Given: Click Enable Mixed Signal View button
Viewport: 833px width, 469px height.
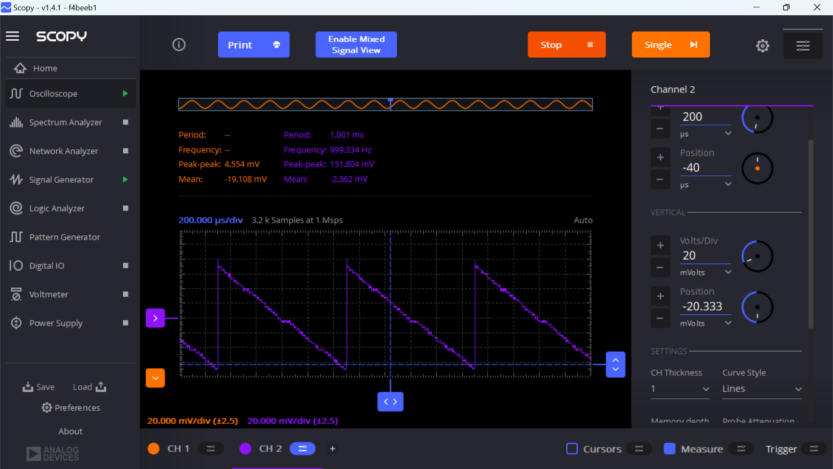Looking at the screenshot, I should tap(356, 45).
